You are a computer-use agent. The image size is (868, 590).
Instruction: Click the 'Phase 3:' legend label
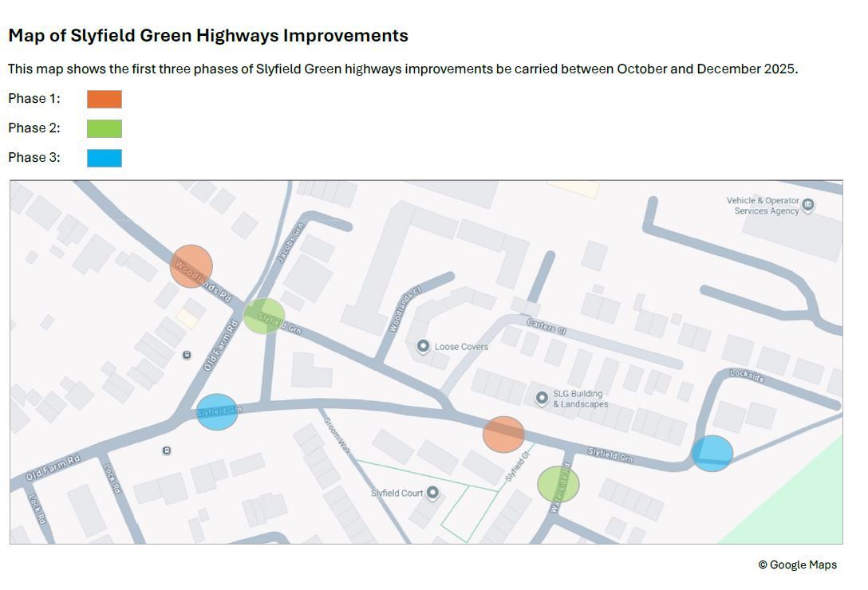[34, 157]
